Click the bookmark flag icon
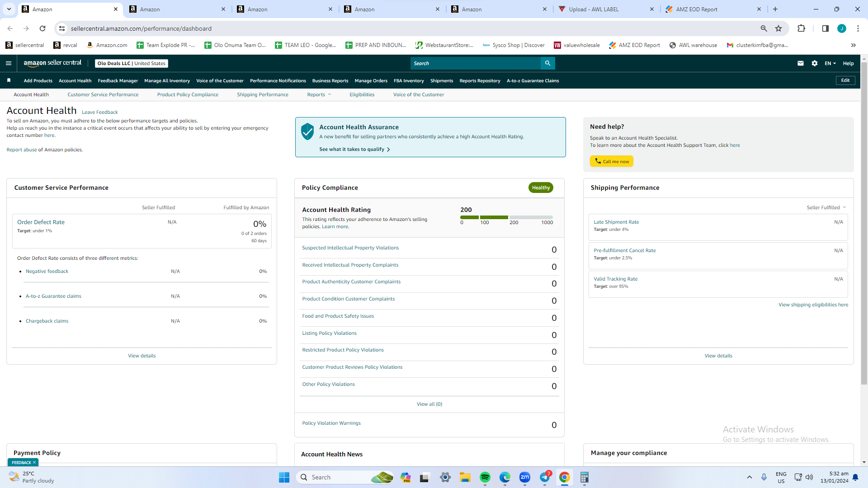The width and height of the screenshot is (868, 488). point(9,80)
